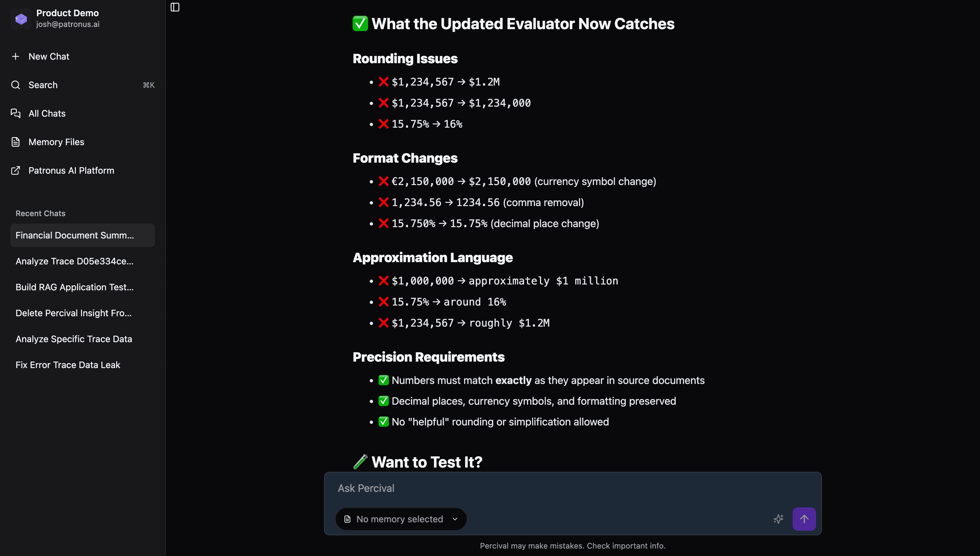This screenshot has width=980, height=556.
Task: Select the Product Demo workspace icon
Action: coord(21,19)
